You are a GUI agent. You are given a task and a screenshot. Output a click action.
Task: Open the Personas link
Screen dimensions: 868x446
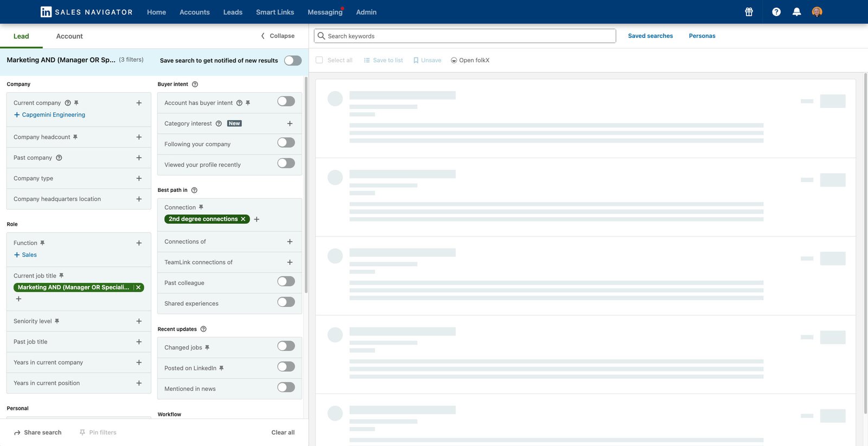(x=702, y=36)
